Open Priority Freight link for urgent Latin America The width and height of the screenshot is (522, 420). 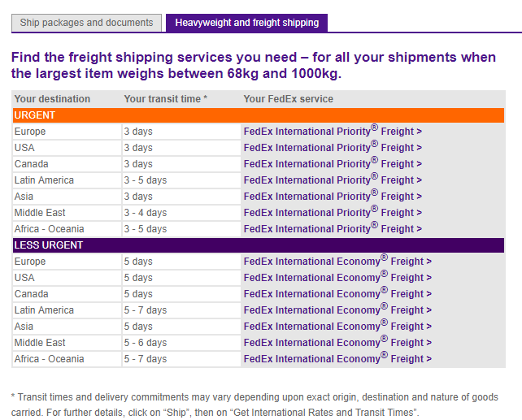point(333,180)
